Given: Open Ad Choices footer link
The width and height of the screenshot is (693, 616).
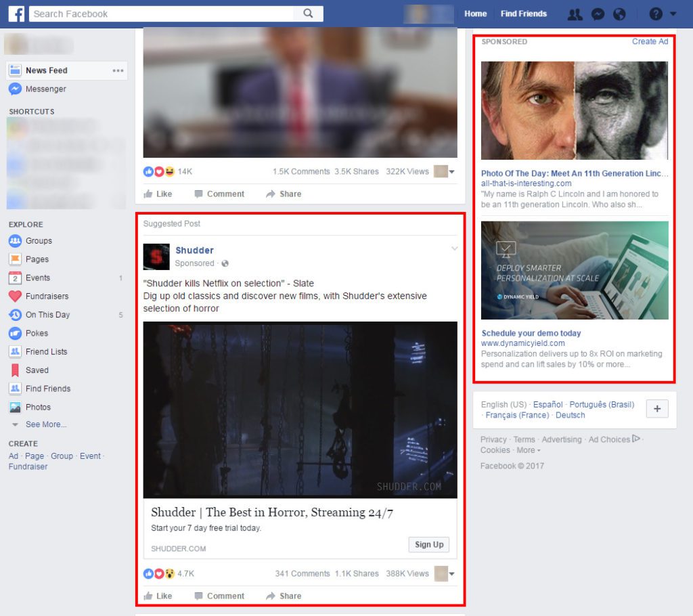Looking at the screenshot, I should pyautogui.click(x=614, y=439).
